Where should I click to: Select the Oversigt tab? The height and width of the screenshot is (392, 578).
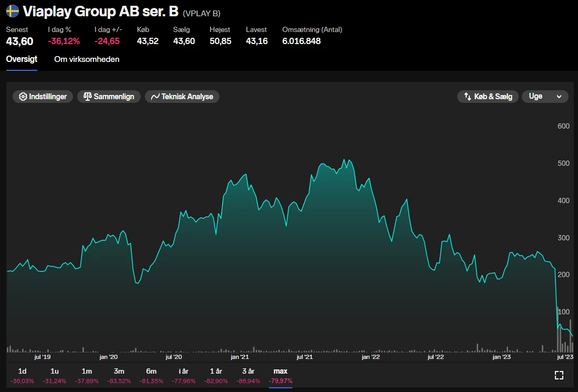click(22, 59)
